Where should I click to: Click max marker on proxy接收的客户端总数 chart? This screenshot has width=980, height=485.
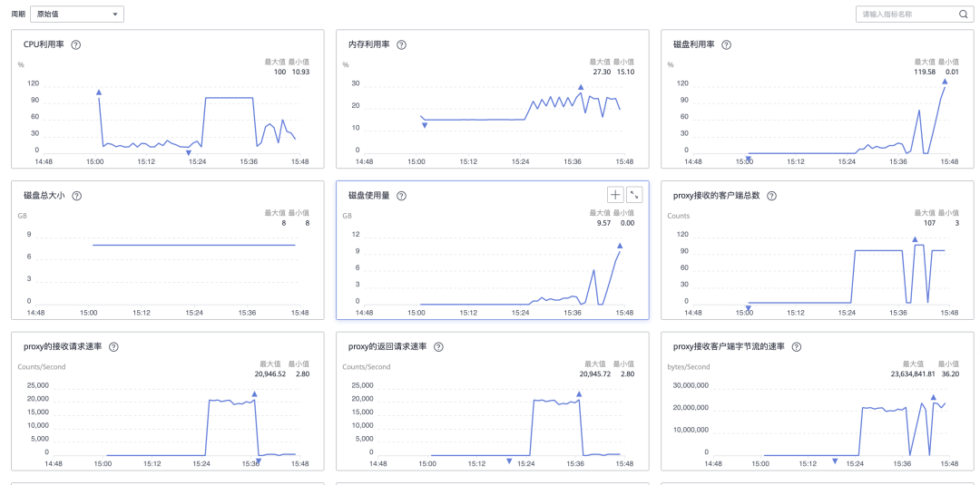point(915,239)
